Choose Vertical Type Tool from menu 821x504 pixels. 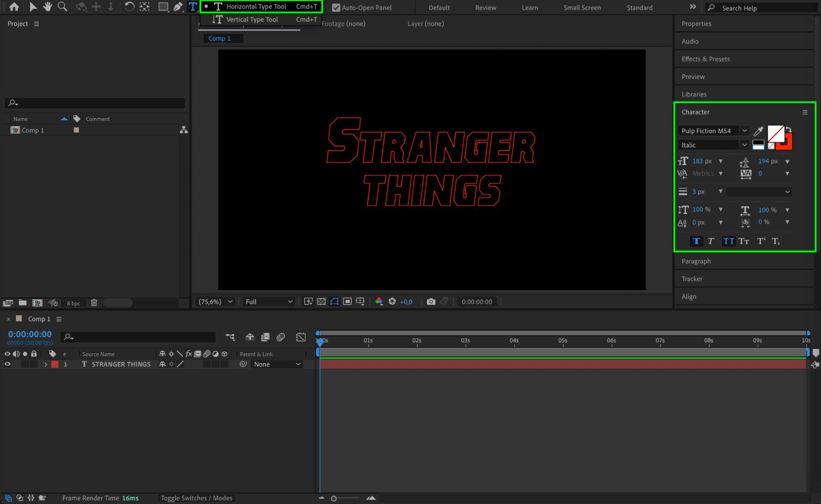[x=252, y=19]
